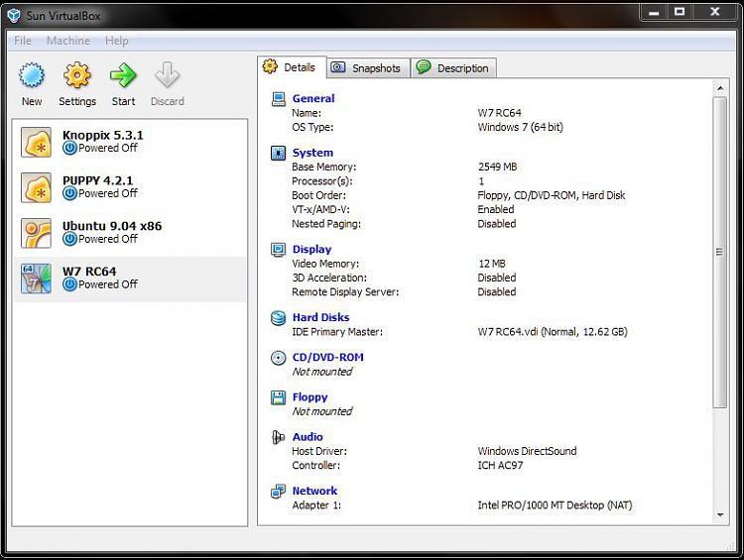Viewport: 744px width, 560px height.
Task: Click the Audio speaker icon
Action: click(278, 437)
